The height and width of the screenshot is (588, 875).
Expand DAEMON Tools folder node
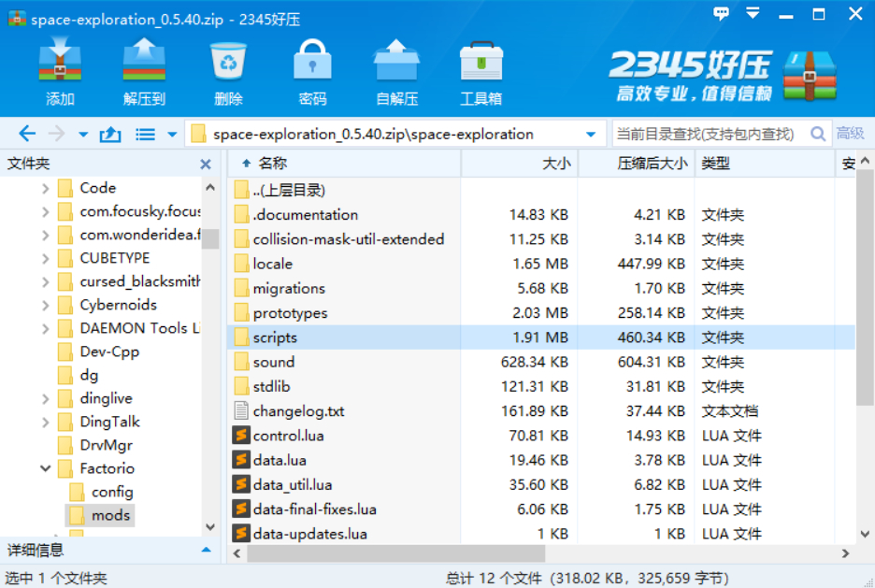45,329
